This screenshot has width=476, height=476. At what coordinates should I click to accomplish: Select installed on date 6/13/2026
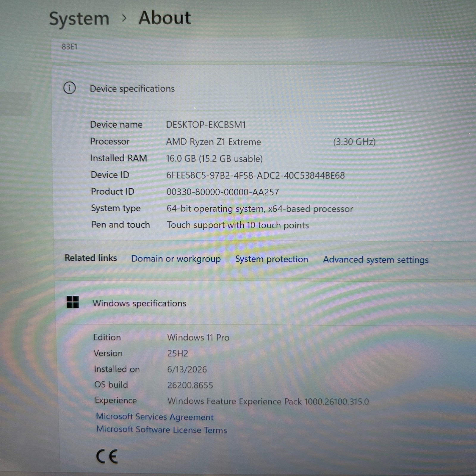pyautogui.click(x=187, y=369)
